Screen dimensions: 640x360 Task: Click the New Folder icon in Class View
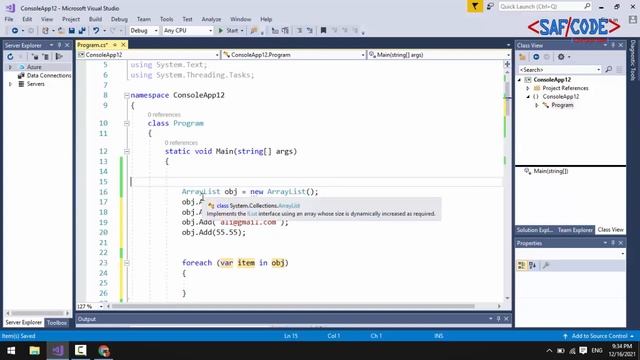tap(522, 57)
